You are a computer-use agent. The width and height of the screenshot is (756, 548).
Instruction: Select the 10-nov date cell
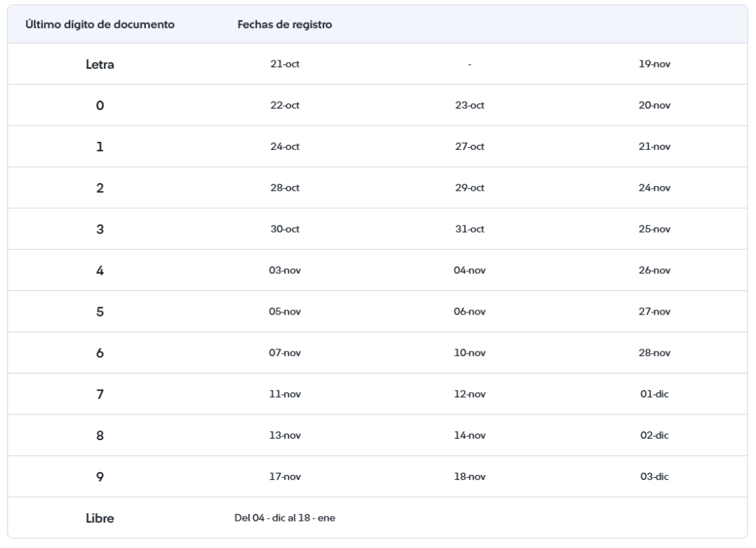click(x=470, y=354)
